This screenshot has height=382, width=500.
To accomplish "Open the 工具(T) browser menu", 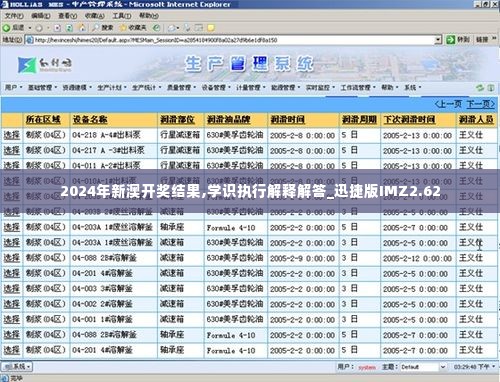I will point(121,16).
